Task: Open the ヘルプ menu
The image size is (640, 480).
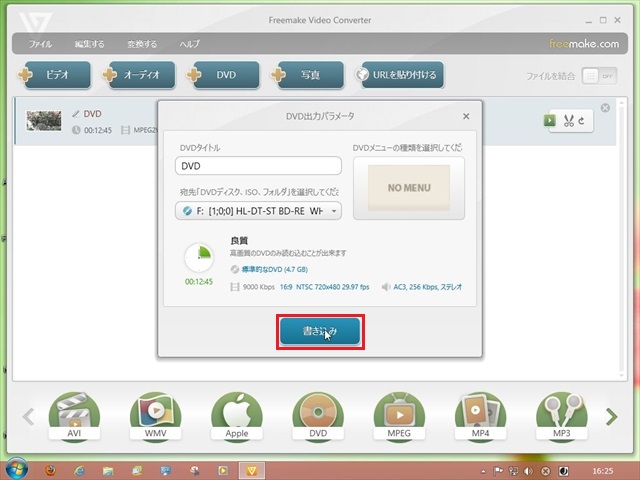Action: (189, 44)
